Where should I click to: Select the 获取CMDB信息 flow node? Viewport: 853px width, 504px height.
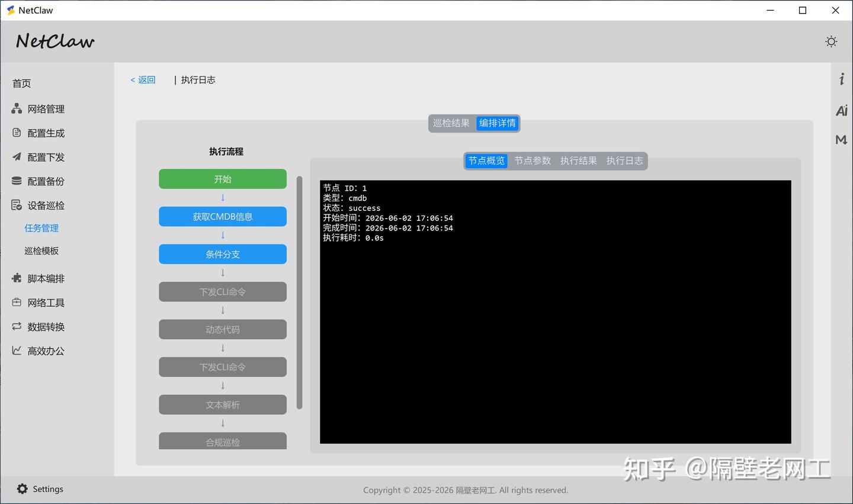click(x=223, y=217)
